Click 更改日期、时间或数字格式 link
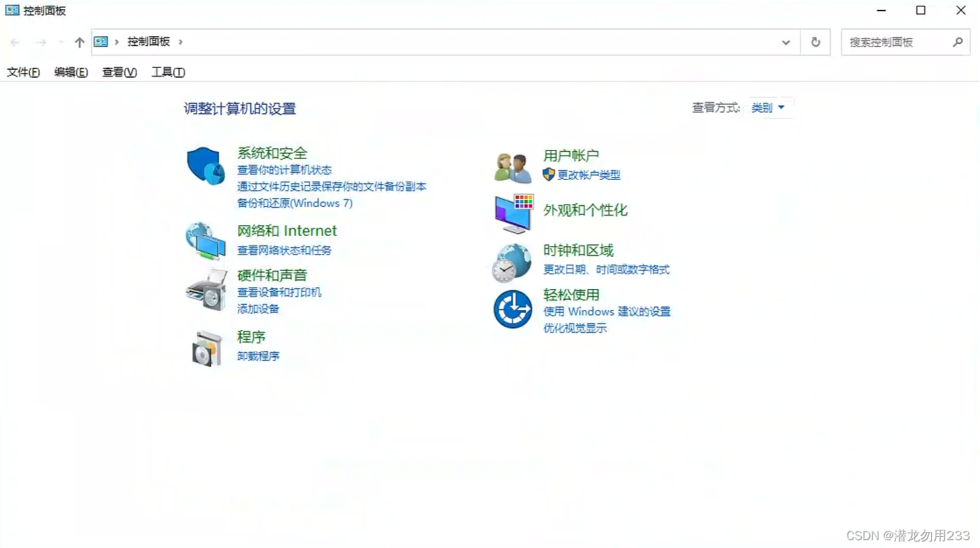980x548 pixels. tap(606, 269)
